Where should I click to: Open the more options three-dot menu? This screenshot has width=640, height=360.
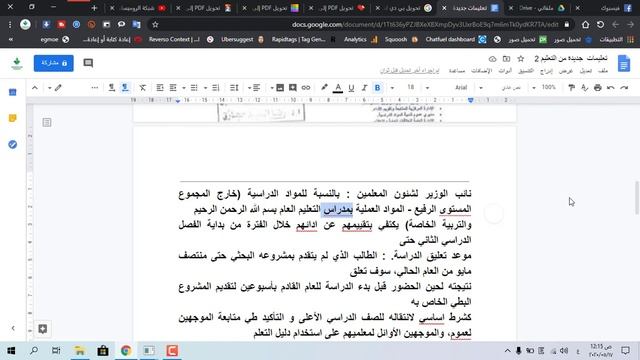95,88
